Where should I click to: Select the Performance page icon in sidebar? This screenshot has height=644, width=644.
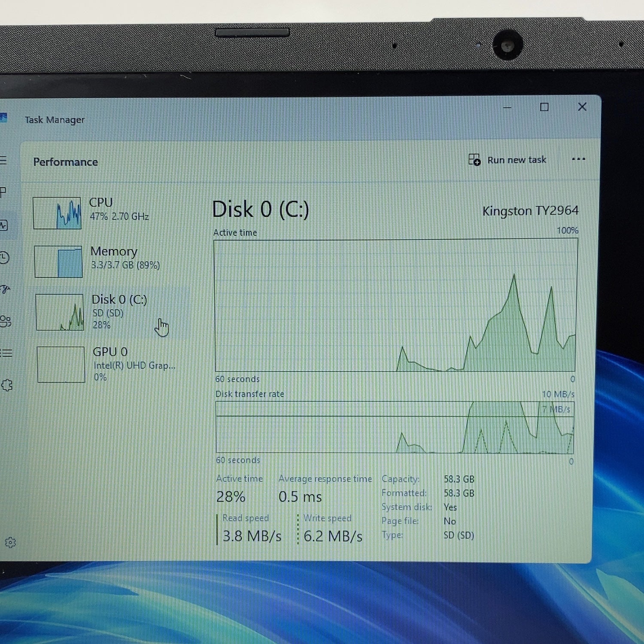pos(4,225)
